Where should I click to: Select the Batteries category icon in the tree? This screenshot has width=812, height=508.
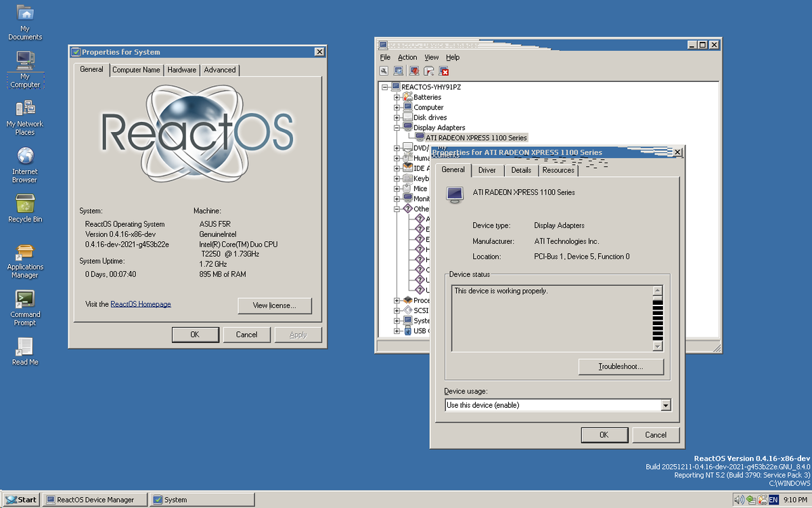[408, 97]
